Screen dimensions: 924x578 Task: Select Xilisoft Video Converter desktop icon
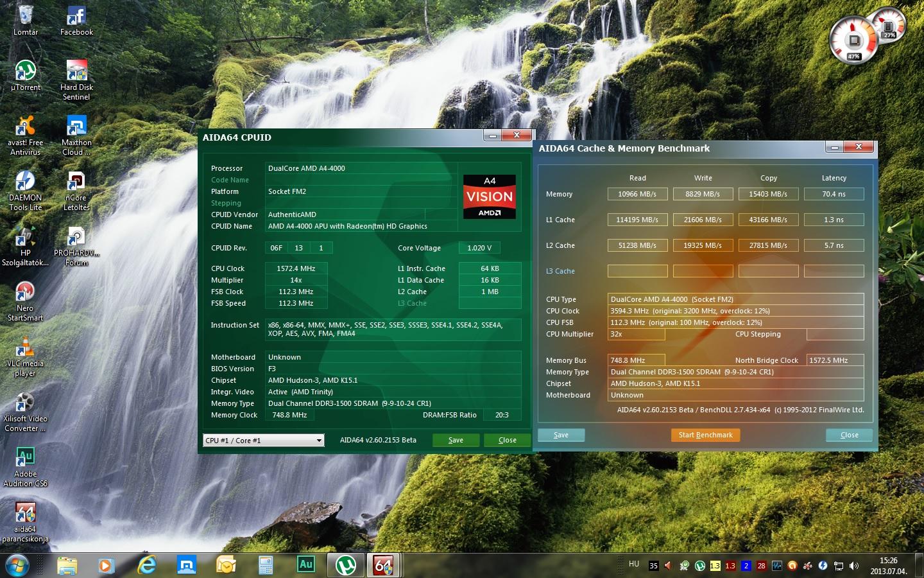[x=26, y=411]
